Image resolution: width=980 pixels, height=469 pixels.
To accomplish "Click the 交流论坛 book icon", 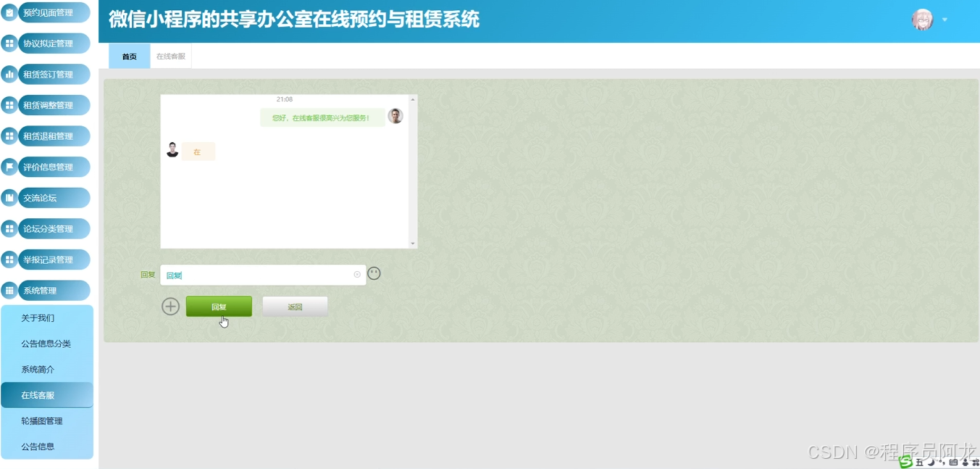I will [x=9, y=198].
